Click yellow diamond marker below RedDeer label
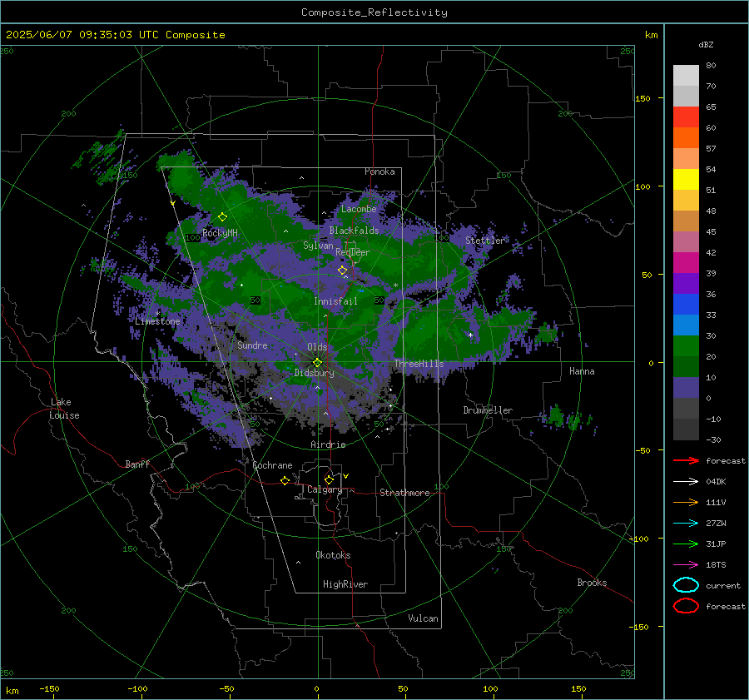Image resolution: width=749 pixels, height=700 pixels. tap(342, 271)
